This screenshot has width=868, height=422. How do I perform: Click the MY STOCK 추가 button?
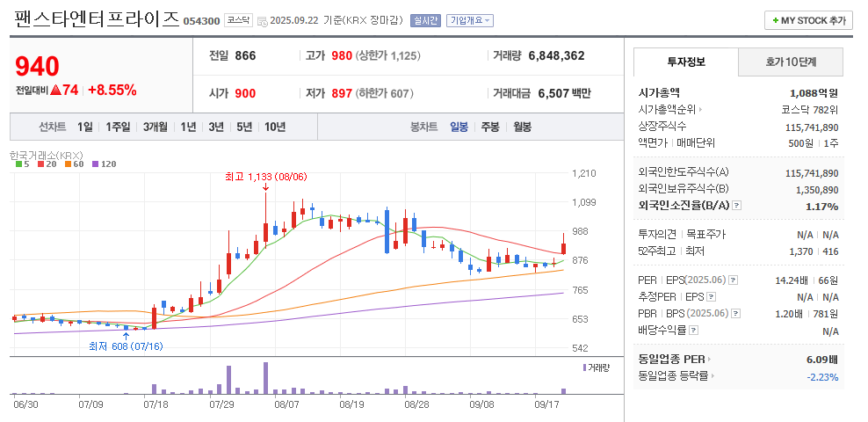click(x=808, y=20)
